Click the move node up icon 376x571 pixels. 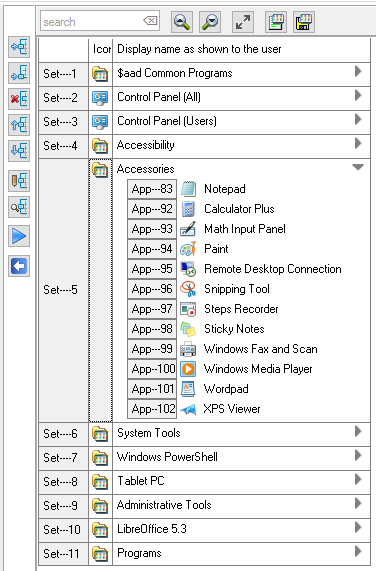[x=19, y=125]
